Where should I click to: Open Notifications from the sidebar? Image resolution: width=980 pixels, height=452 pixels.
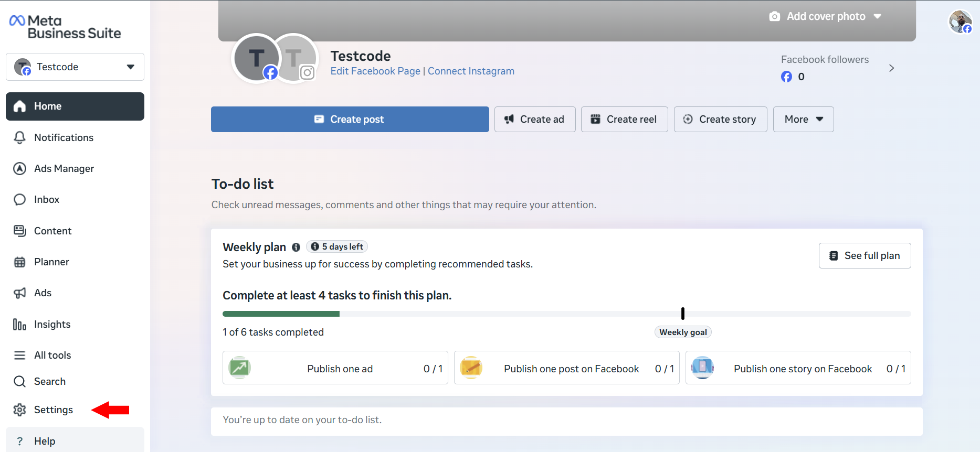[x=75, y=137]
